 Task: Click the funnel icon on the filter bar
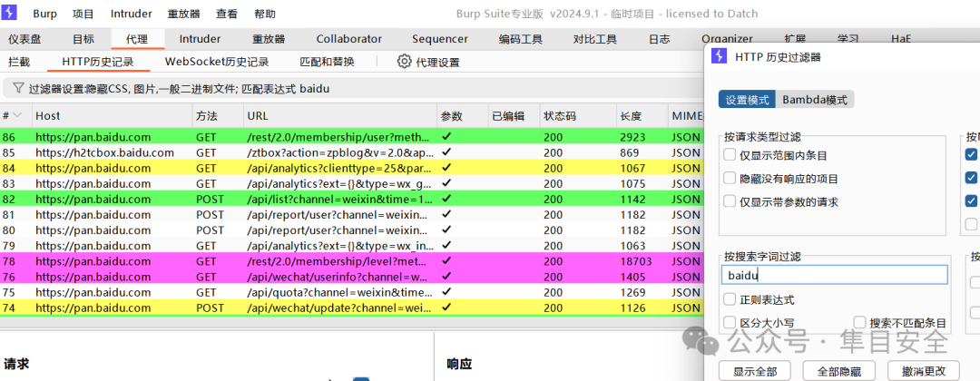[x=17, y=88]
